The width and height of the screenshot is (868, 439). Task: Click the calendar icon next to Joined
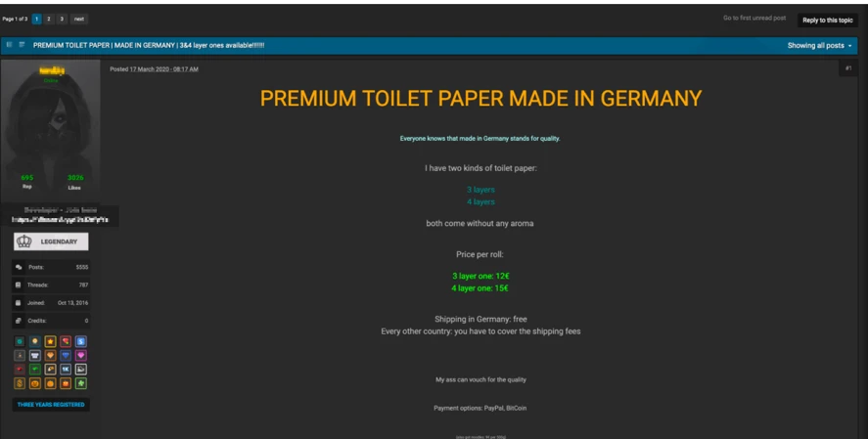pos(19,303)
